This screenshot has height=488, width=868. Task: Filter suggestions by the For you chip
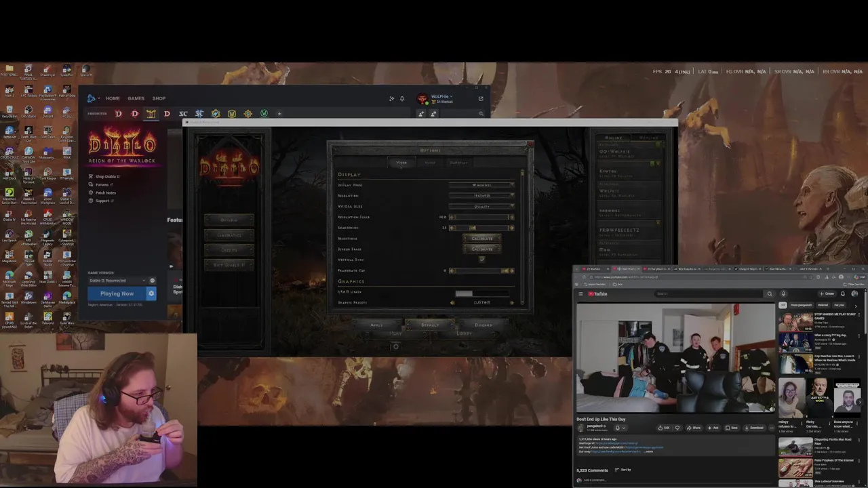tap(840, 305)
